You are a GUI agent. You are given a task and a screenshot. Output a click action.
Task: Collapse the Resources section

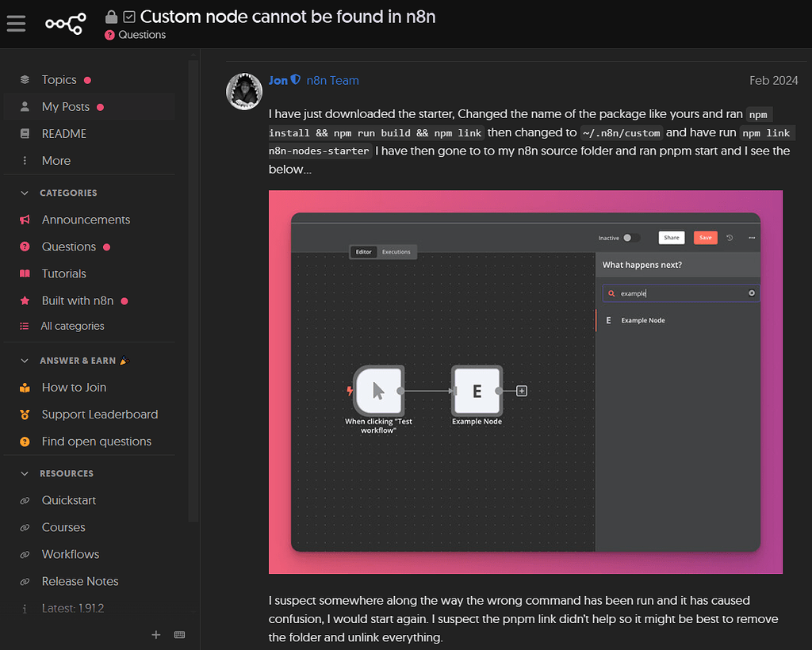click(x=25, y=473)
